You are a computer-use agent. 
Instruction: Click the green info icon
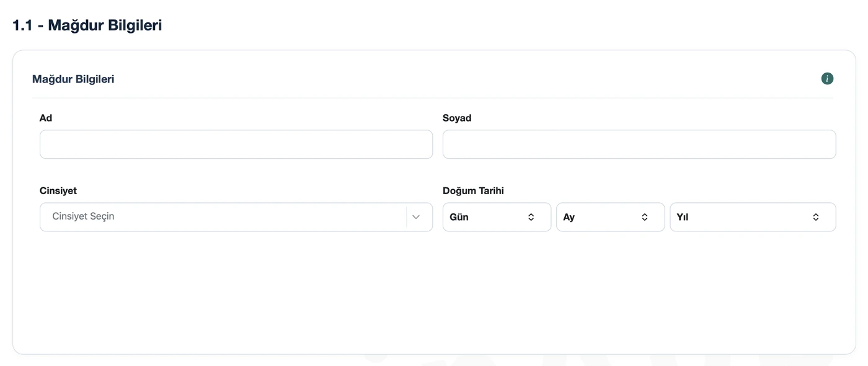827,79
